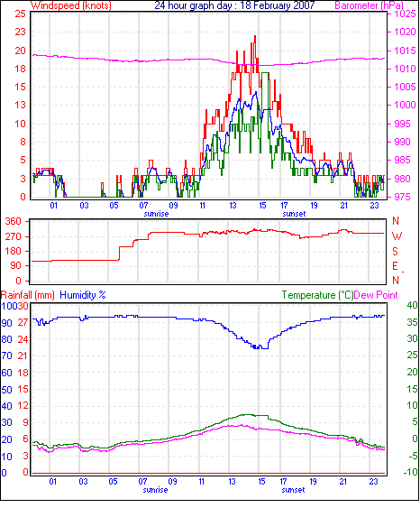The width and height of the screenshot is (420, 508).
Task: Click the 975 barometer scale value
Action: pyautogui.click(x=402, y=197)
